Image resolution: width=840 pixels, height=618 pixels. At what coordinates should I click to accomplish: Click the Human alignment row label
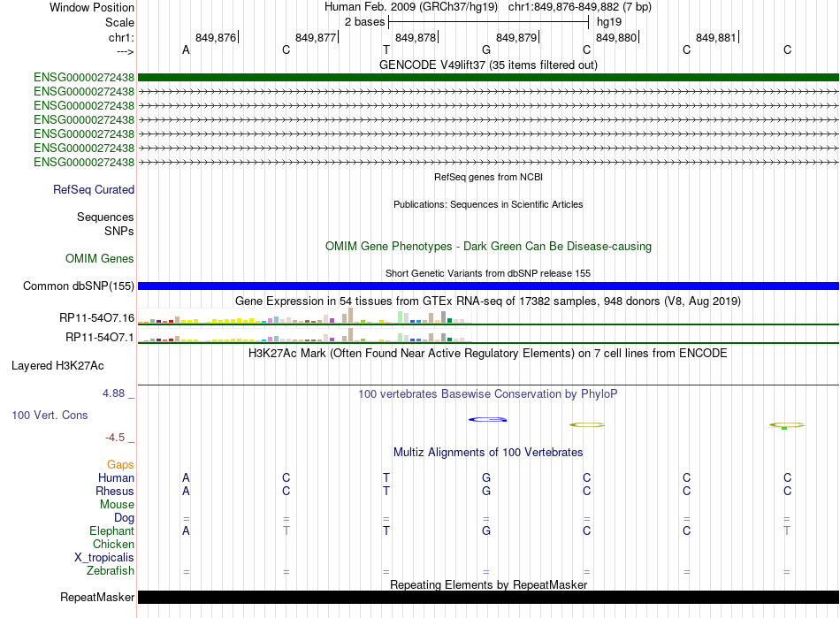coord(116,477)
